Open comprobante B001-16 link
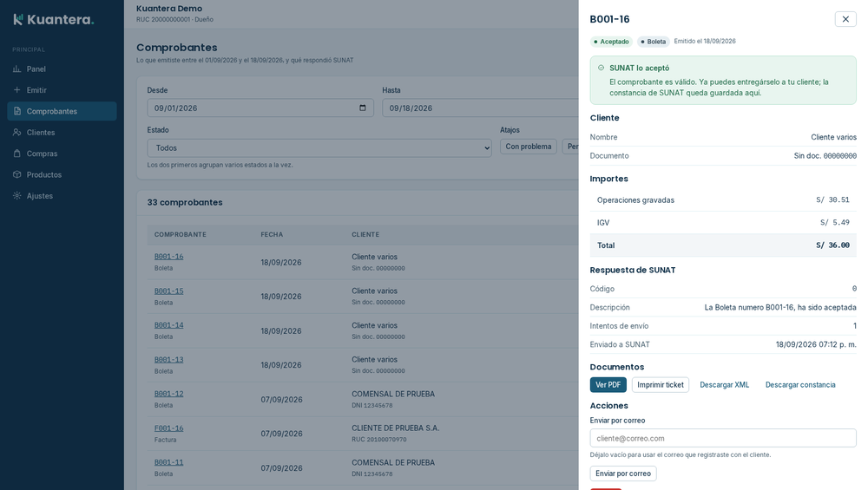Screen dimensions: 868x490 tap(169, 257)
